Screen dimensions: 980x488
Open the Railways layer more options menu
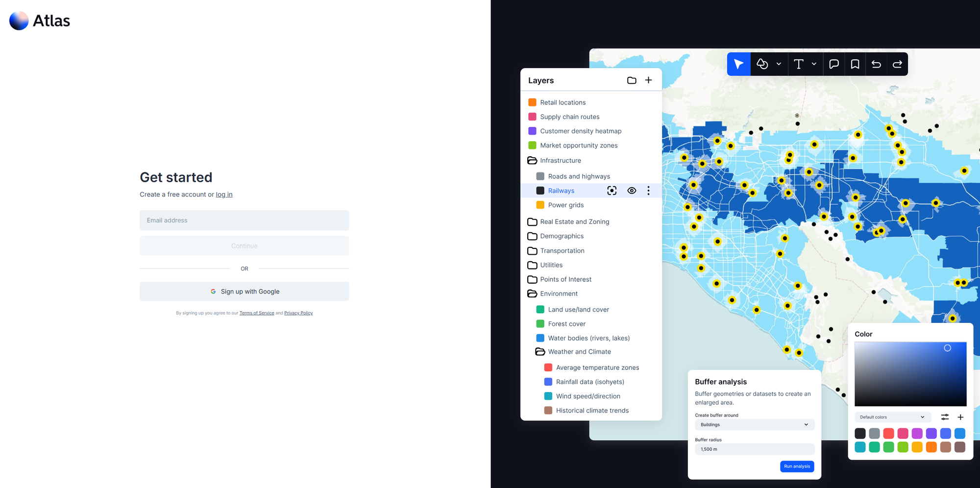tap(648, 191)
